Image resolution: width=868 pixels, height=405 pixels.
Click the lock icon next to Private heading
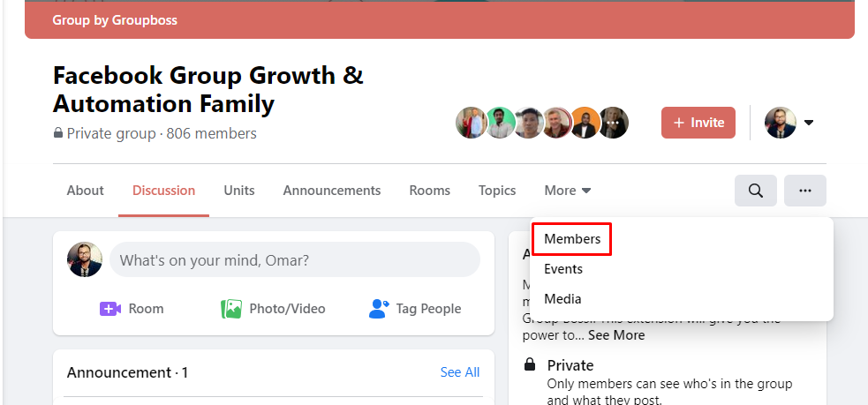(530, 364)
